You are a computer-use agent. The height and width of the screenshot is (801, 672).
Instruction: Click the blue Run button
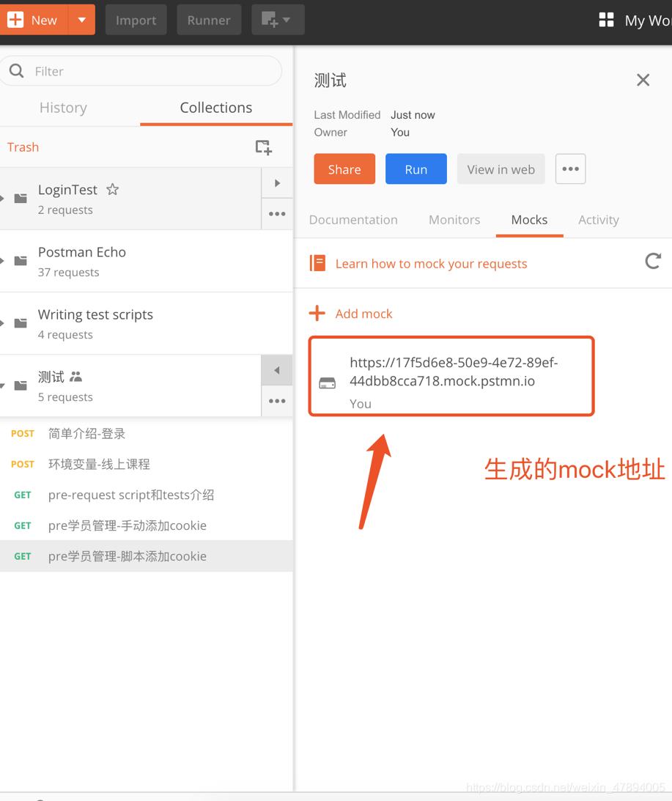(416, 169)
